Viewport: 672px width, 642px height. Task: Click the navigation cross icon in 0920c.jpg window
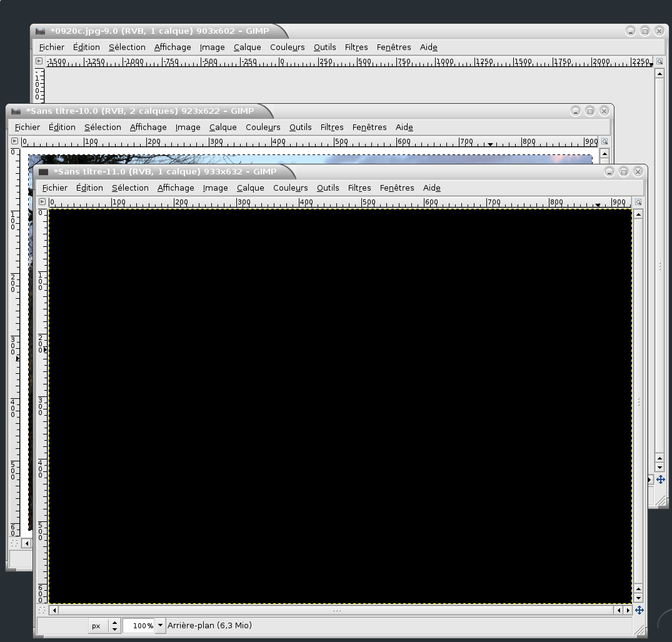coord(660,479)
